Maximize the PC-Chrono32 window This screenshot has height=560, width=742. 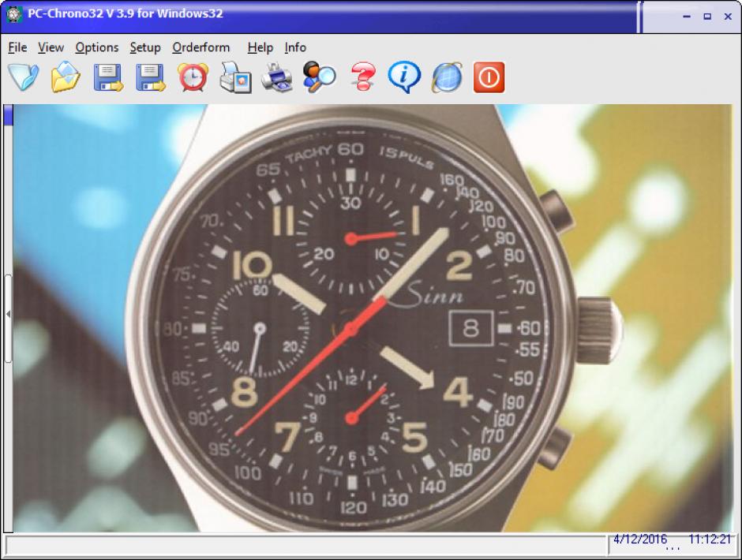point(707,16)
